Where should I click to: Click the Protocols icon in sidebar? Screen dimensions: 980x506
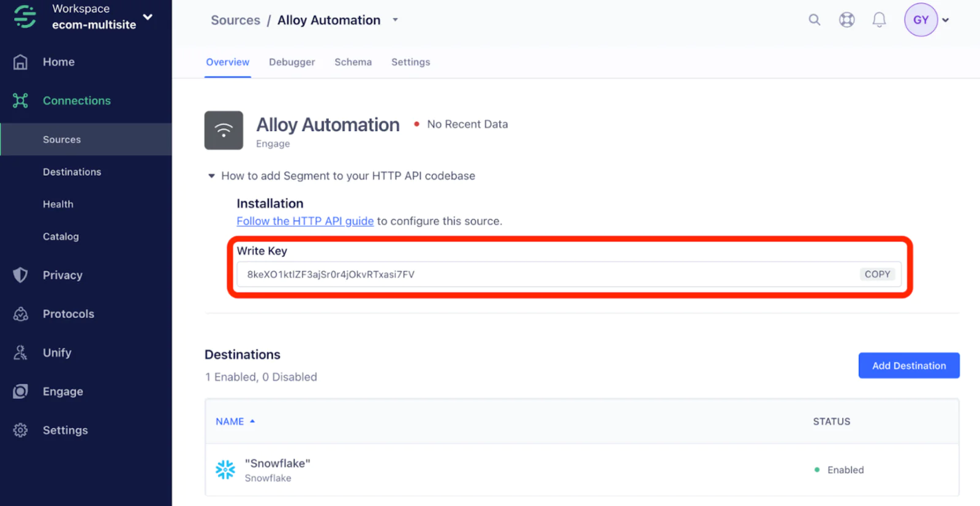20,314
